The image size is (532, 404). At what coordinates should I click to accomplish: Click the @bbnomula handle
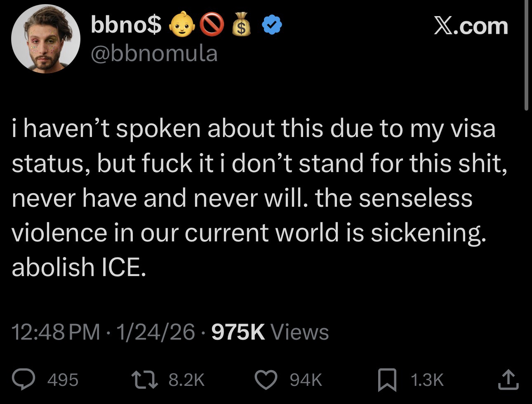coord(154,54)
